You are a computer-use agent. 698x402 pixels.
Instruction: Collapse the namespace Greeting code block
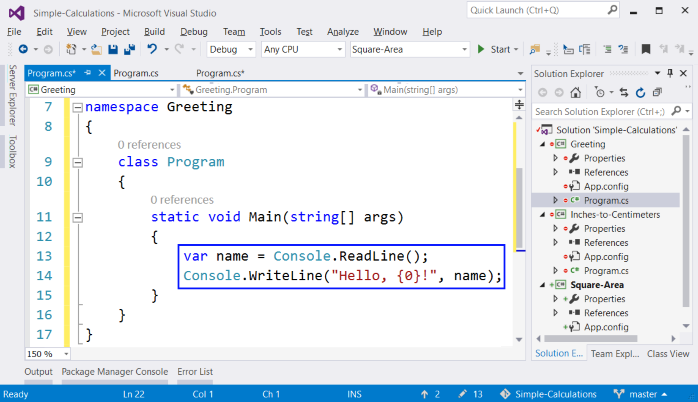pyautogui.click(x=77, y=107)
